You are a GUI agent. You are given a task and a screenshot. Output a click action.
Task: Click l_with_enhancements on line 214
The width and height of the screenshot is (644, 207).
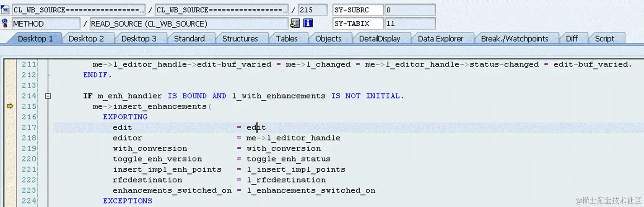point(279,96)
